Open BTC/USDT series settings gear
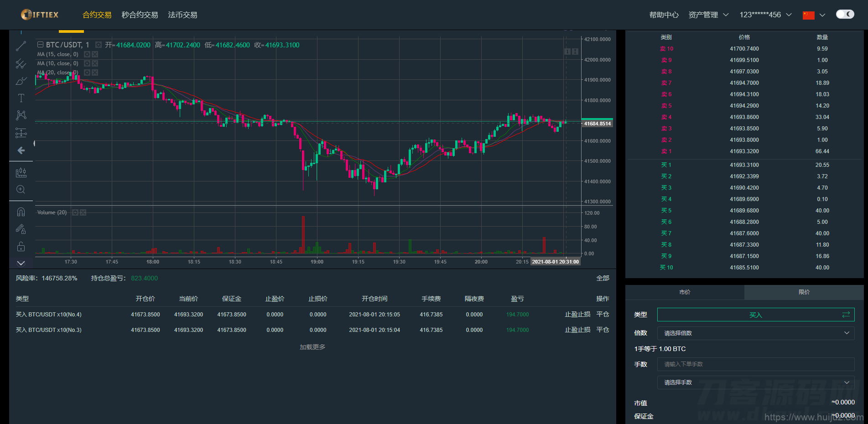This screenshot has width=868, height=424. (x=99, y=45)
